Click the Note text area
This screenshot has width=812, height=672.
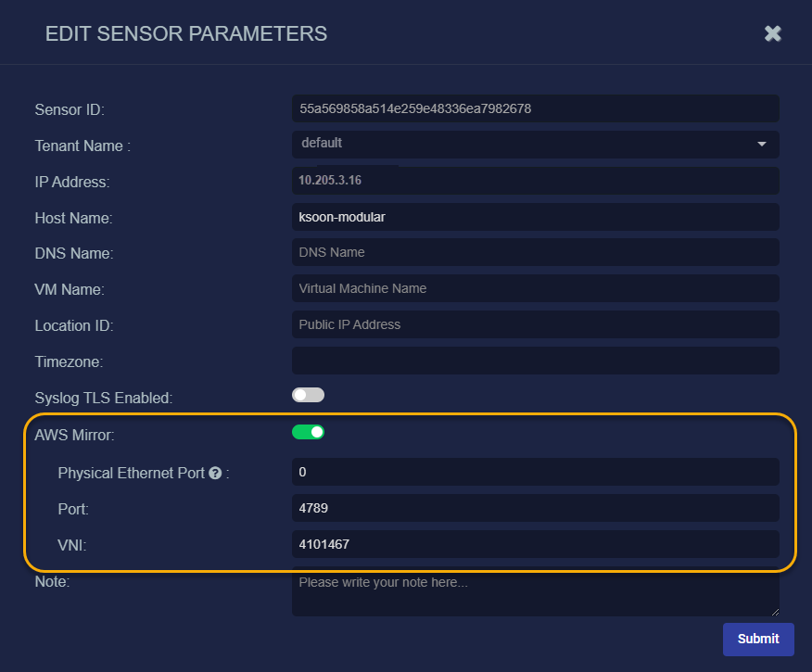click(535, 593)
